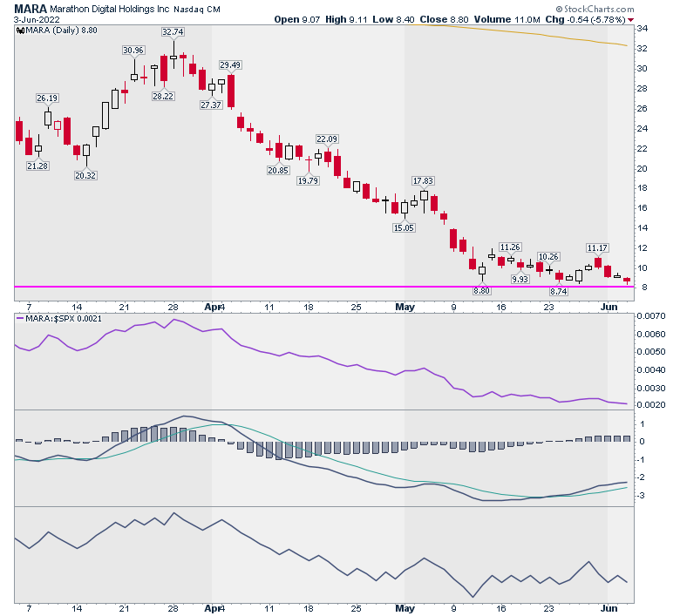680x616 pixels.
Task: Click the magenta horizontal support line
Action: [x=324, y=287]
